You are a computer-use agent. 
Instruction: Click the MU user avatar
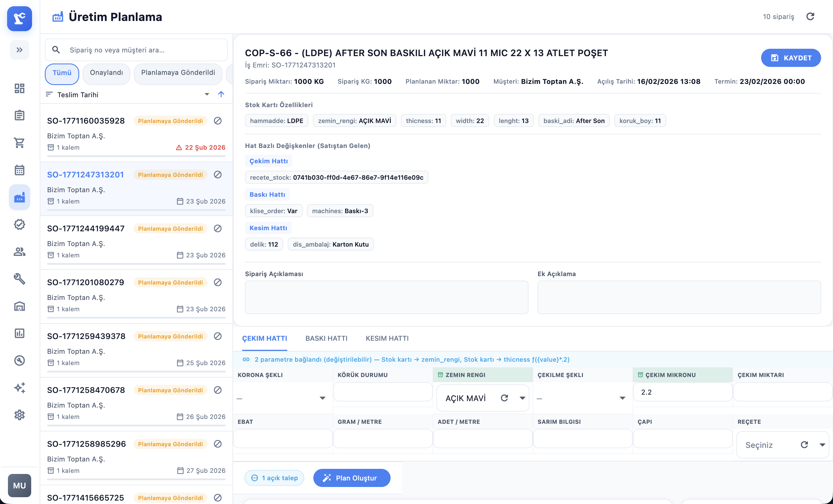(x=19, y=486)
